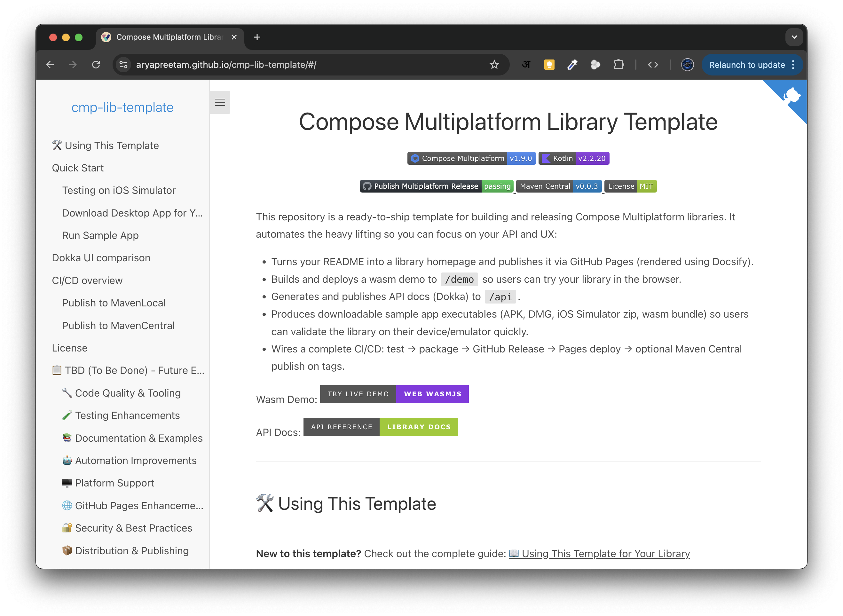The image size is (843, 616).
Task: Open the Google Keep extension icon
Action: click(549, 65)
